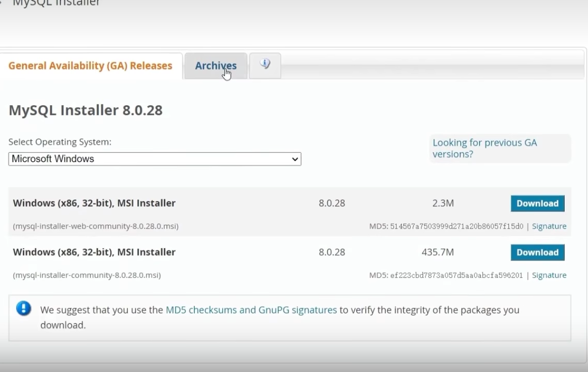The width and height of the screenshot is (588, 372).
Task: Click filename mysql-installer-web-community-8.0.28.0.msi
Action: pos(96,226)
